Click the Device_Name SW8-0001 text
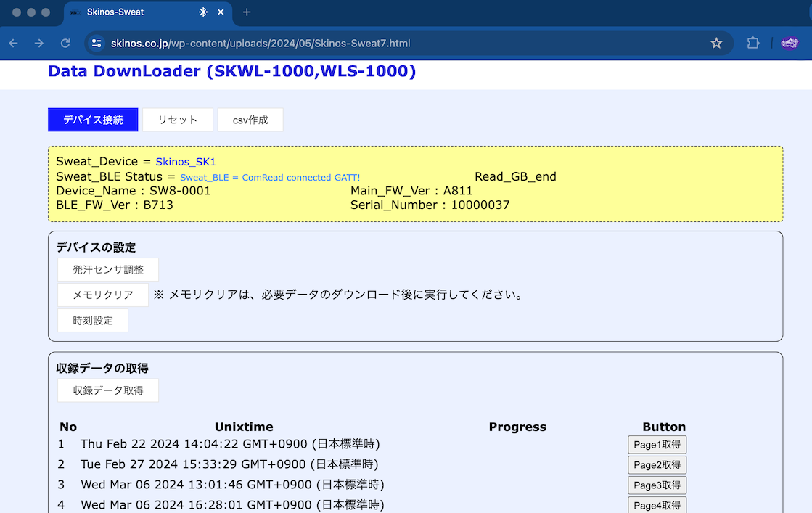The image size is (812, 513). point(133,191)
